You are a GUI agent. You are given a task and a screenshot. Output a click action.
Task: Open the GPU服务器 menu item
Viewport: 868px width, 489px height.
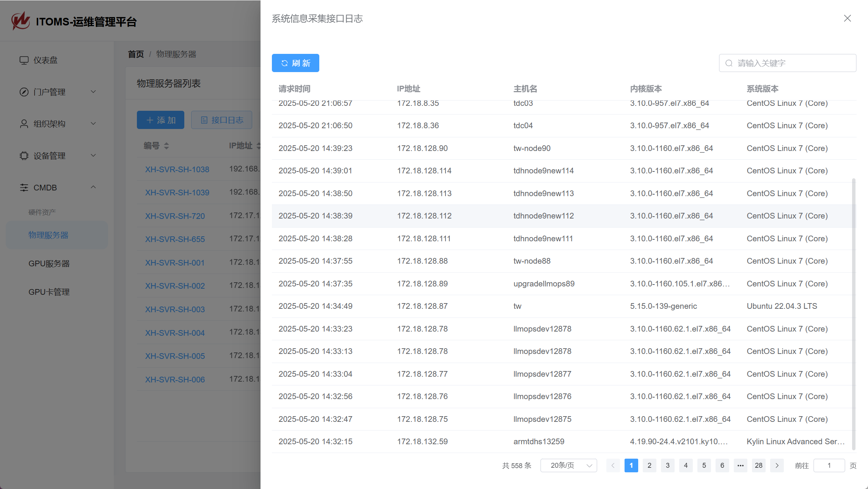coord(57,264)
